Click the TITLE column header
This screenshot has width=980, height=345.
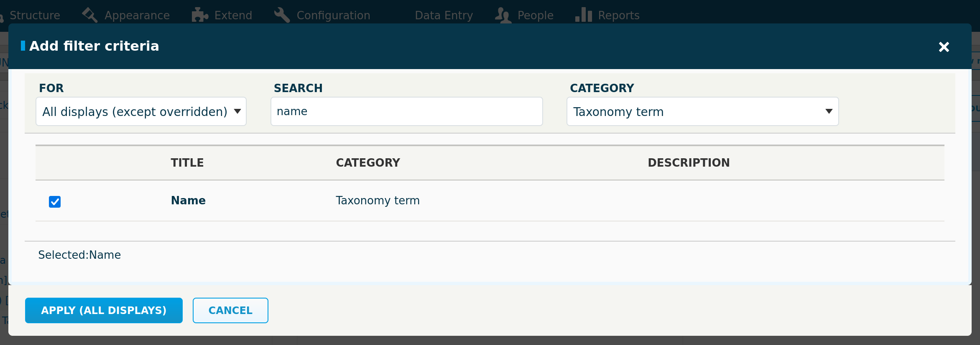click(187, 162)
